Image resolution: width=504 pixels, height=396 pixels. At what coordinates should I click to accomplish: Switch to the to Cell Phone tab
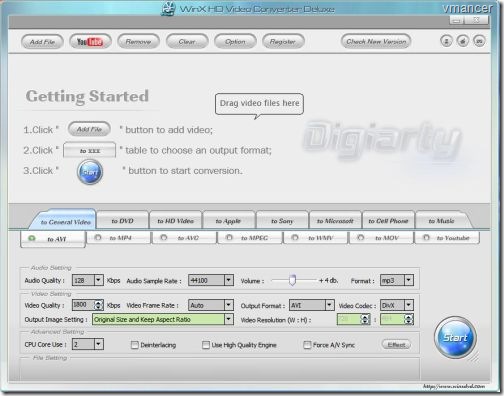pyautogui.click(x=388, y=221)
